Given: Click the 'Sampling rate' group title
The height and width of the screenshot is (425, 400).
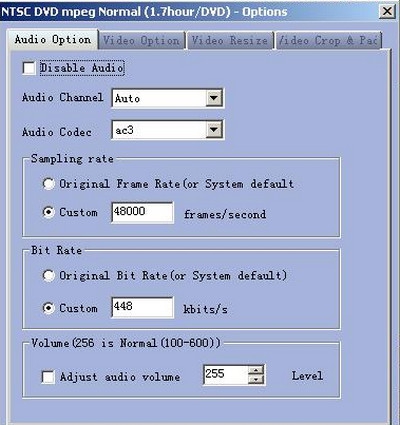Looking at the screenshot, I should pyautogui.click(x=72, y=159).
